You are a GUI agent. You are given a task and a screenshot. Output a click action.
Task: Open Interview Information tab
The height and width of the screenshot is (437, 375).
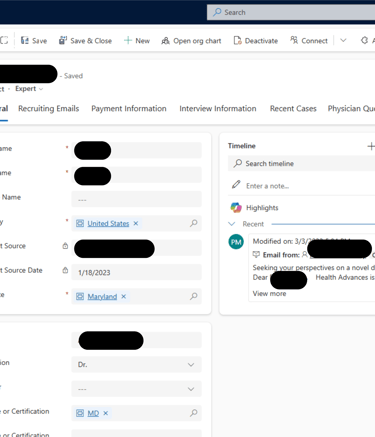coord(218,109)
